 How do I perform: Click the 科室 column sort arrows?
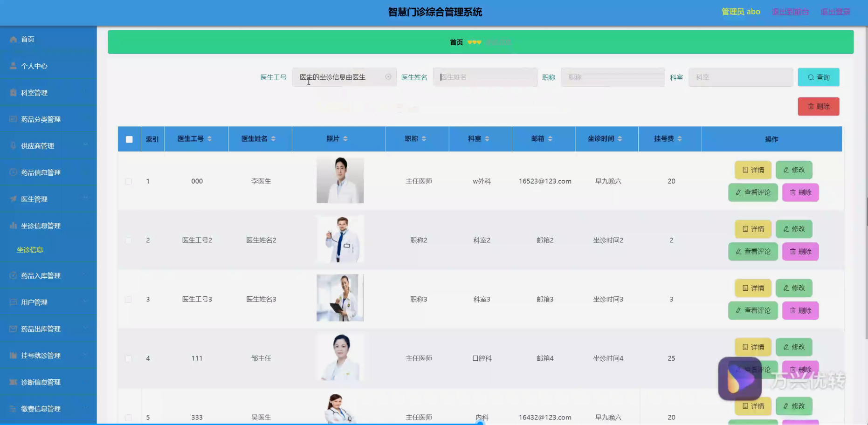487,139
